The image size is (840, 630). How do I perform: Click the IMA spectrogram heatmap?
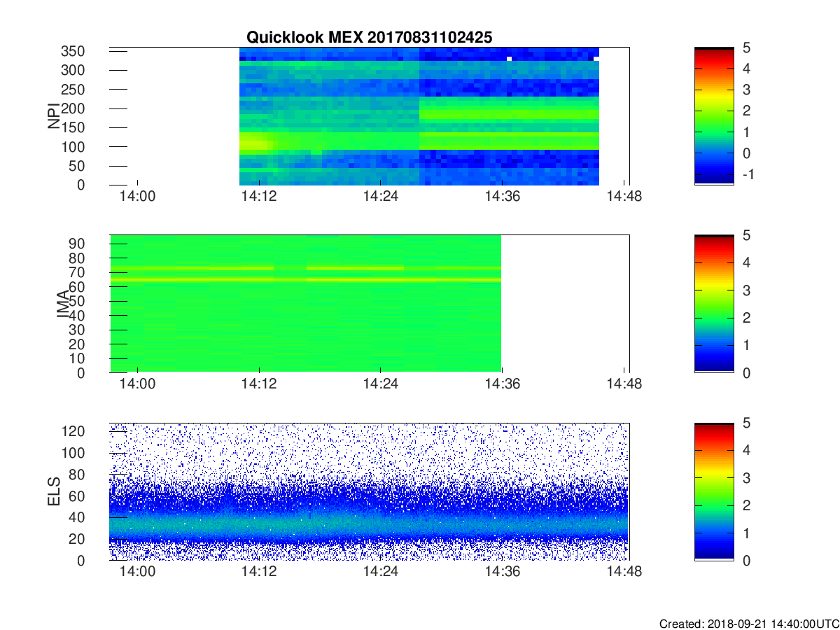pyautogui.click(x=305, y=304)
